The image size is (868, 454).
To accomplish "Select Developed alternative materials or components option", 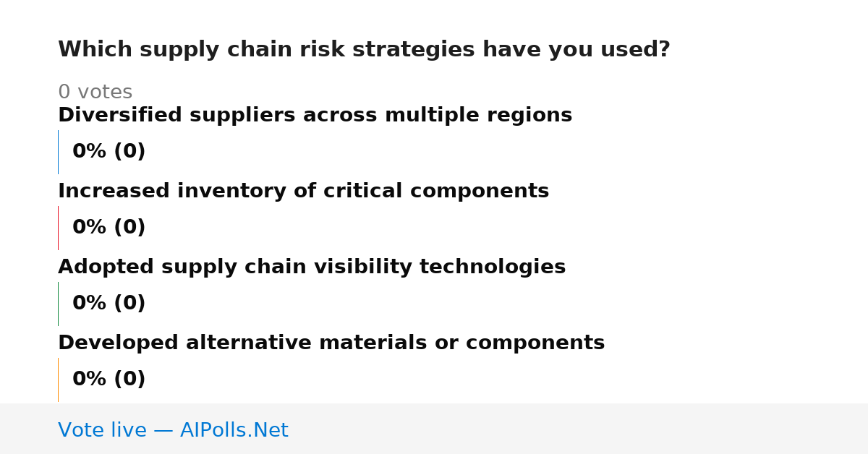I will pyautogui.click(x=331, y=343).
